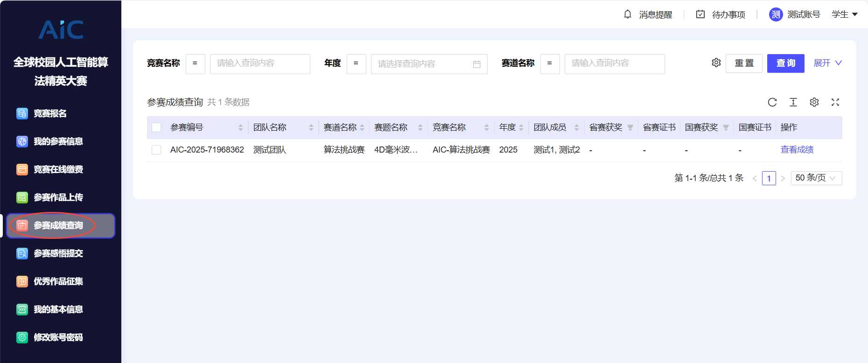The image size is (868, 363).
Task: Click the 省赛获奖 column filter icon
Action: [630, 128]
